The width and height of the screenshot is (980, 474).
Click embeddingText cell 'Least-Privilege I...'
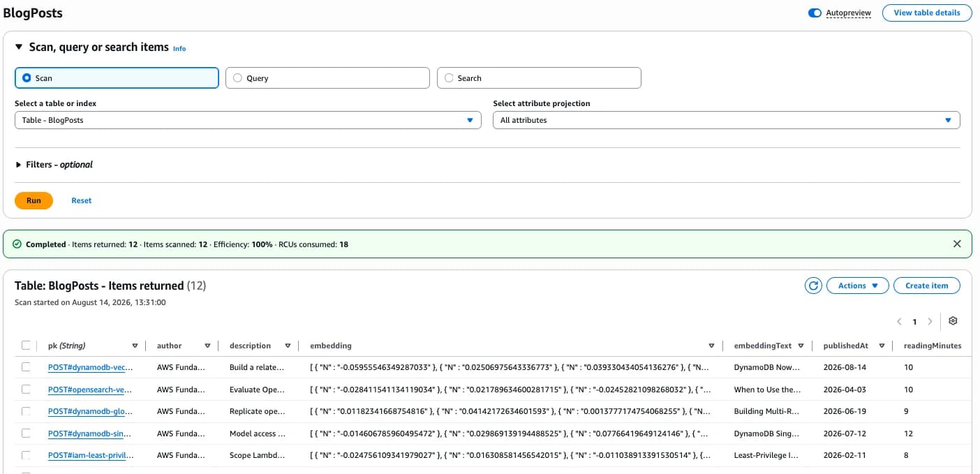pyautogui.click(x=767, y=456)
